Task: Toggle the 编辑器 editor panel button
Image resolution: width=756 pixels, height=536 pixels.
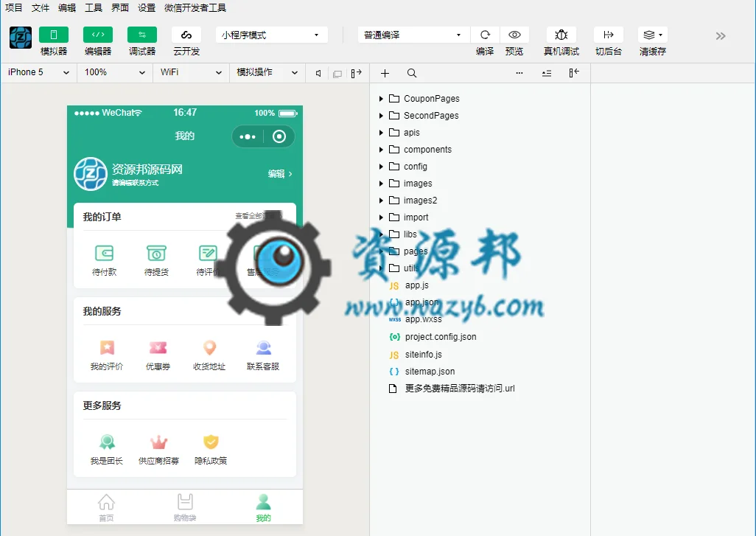Action: [98, 35]
